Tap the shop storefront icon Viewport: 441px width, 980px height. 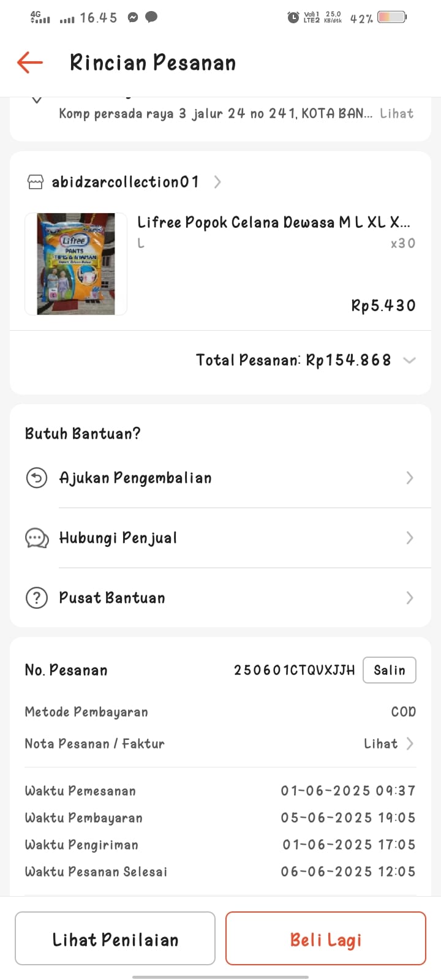36,182
